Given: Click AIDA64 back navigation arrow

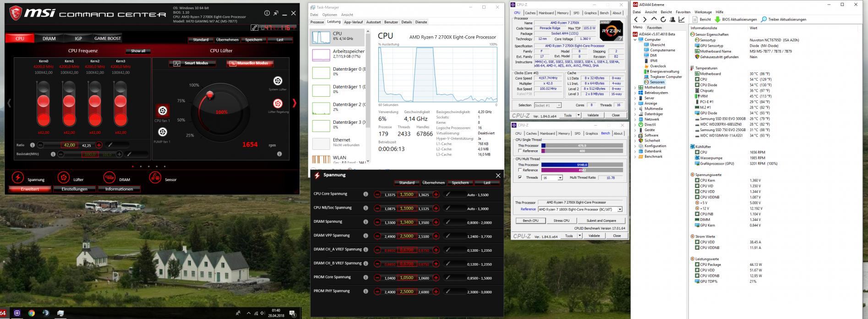Looking at the screenshot, I should pos(636,19).
